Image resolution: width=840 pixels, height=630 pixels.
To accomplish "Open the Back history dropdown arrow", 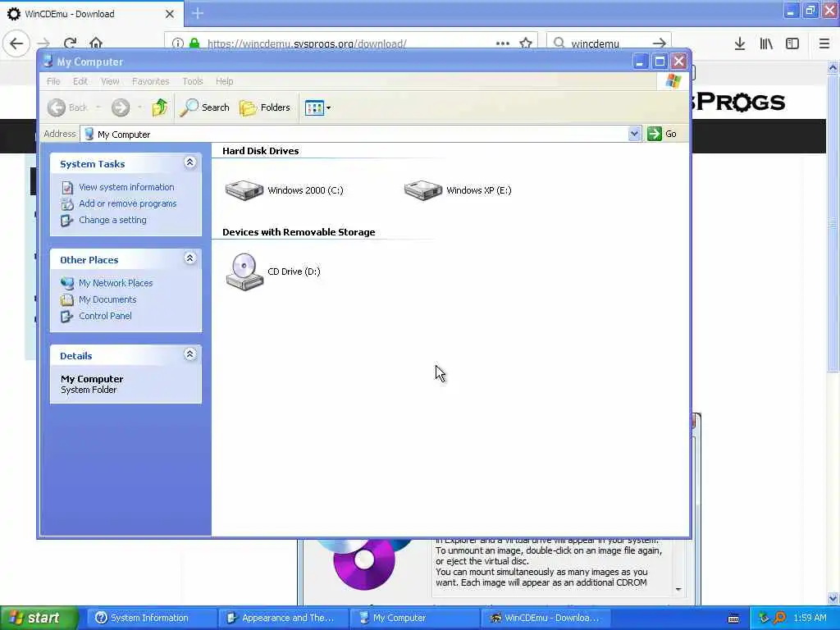I will coord(98,107).
